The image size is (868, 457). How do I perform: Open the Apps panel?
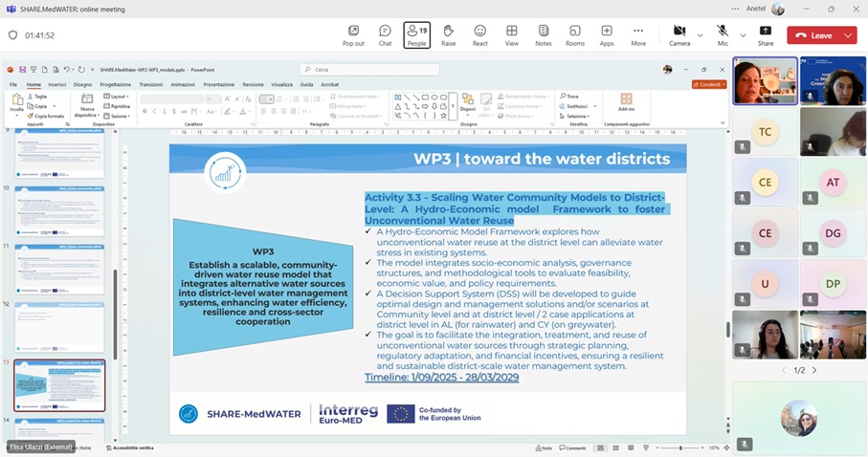pos(607,35)
